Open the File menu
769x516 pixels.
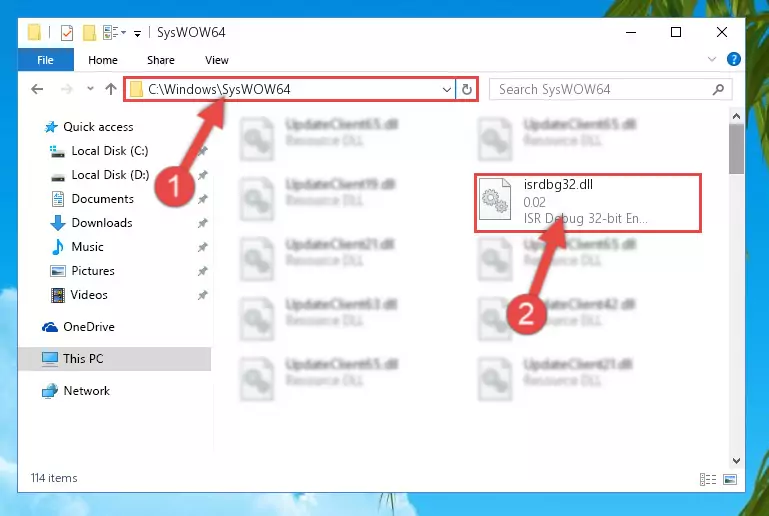pos(46,60)
